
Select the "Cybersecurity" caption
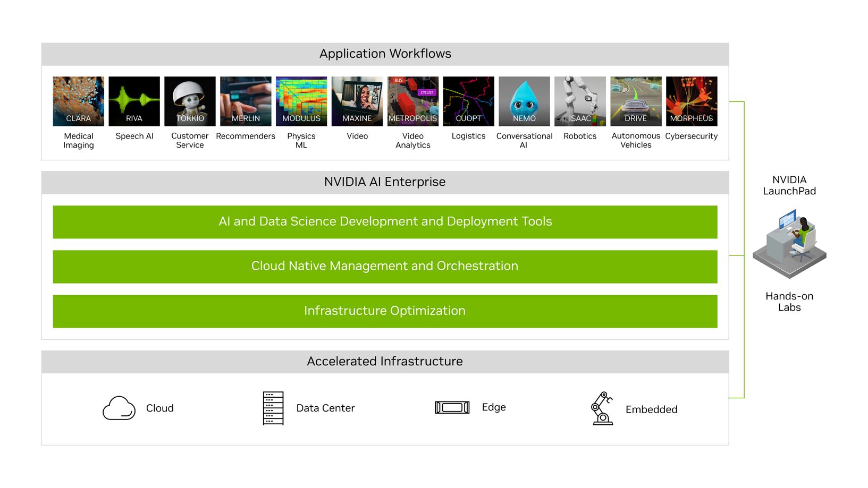[692, 136]
